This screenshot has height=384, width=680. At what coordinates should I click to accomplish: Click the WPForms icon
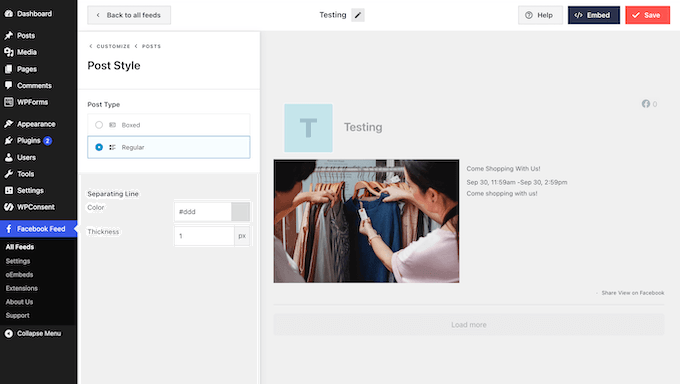coord(9,102)
